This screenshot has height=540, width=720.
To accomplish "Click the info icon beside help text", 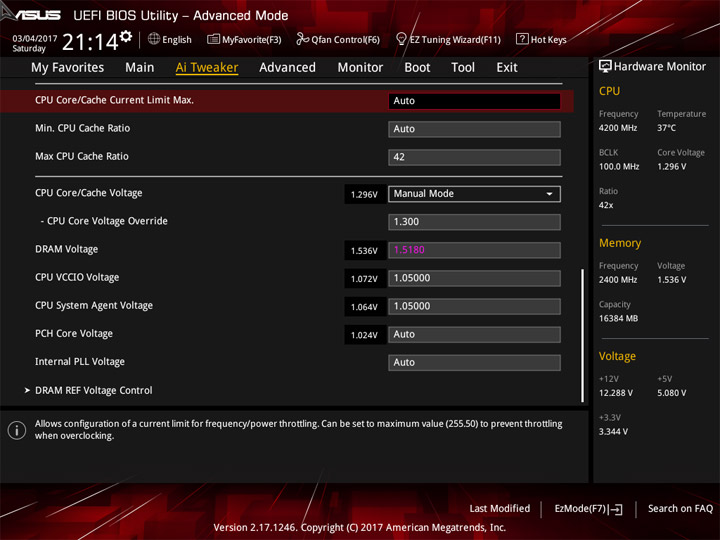I will 17,430.
